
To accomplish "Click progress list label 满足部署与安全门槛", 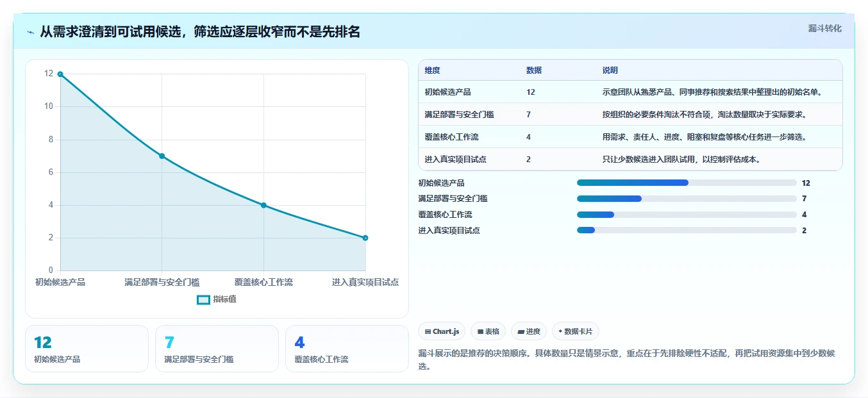I will click(453, 199).
